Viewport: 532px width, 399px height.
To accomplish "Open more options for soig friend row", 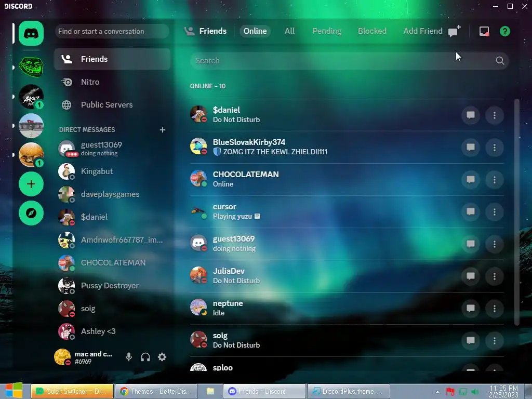I will (x=495, y=341).
